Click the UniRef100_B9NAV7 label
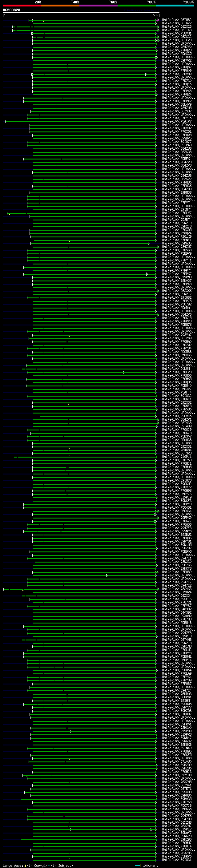197x868 pixels. 177,833
